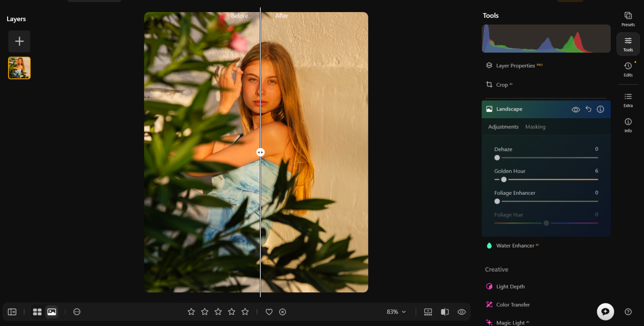Screen dimensions: 644x326
Task: Open the Edits history panel
Action: click(628, 69)
